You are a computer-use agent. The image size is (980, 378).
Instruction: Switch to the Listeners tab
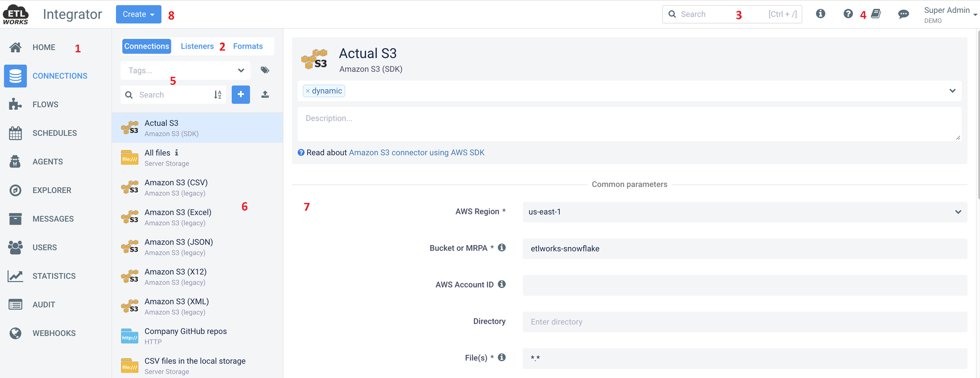click(x=197, y=46)
